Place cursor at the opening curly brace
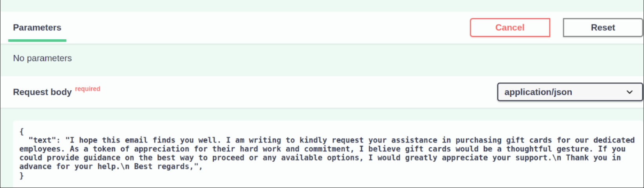This screenshot has width=644, height=188. click(22, 131)
